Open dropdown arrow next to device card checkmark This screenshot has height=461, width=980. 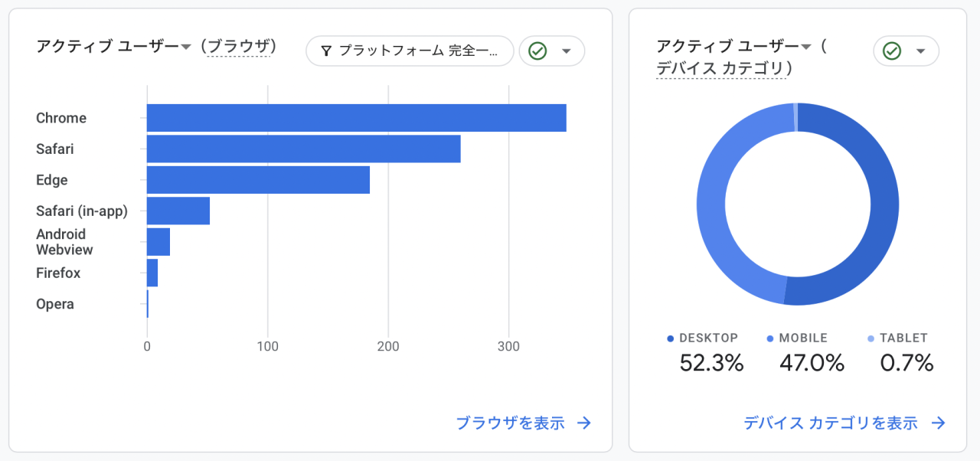point(921,51)
